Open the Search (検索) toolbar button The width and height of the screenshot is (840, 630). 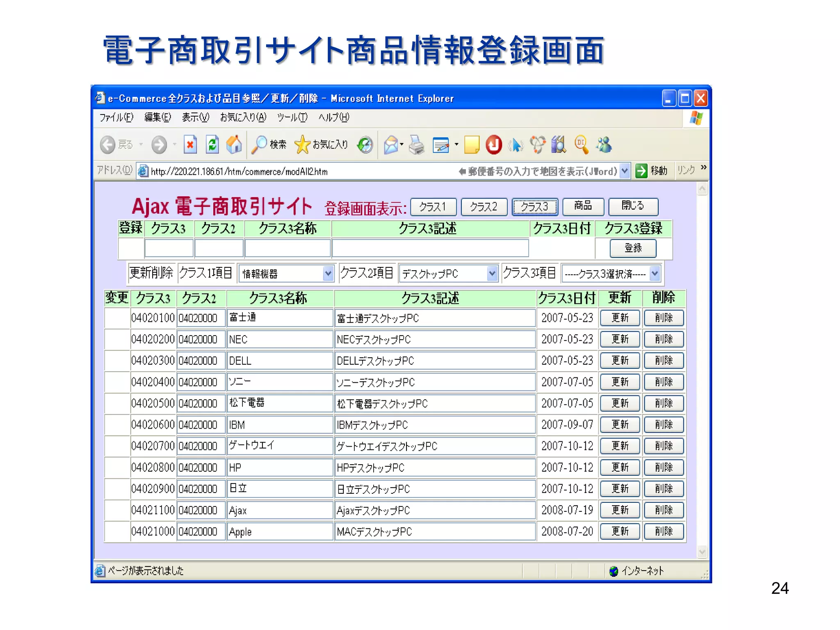click(269, 145)
